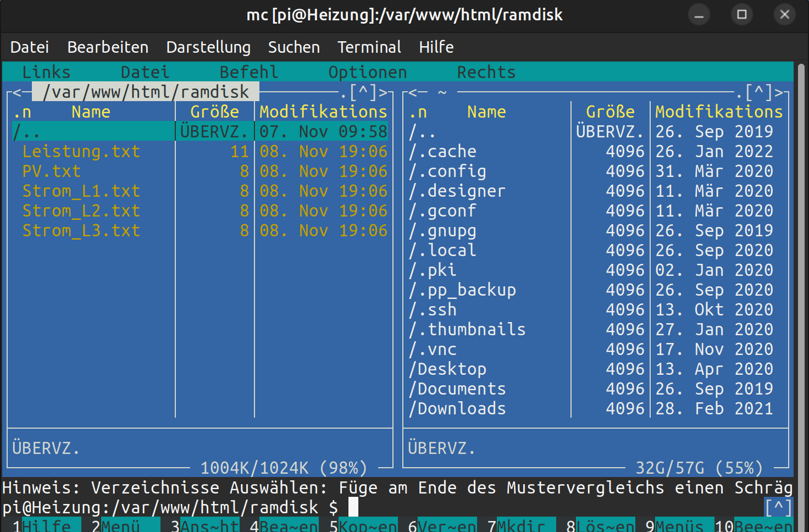Image resolution: width=809 pixels, height=532 pixels.
Task: Select the /.thumbnails directory
Action: pyautogui.click(x=596, y=329)
